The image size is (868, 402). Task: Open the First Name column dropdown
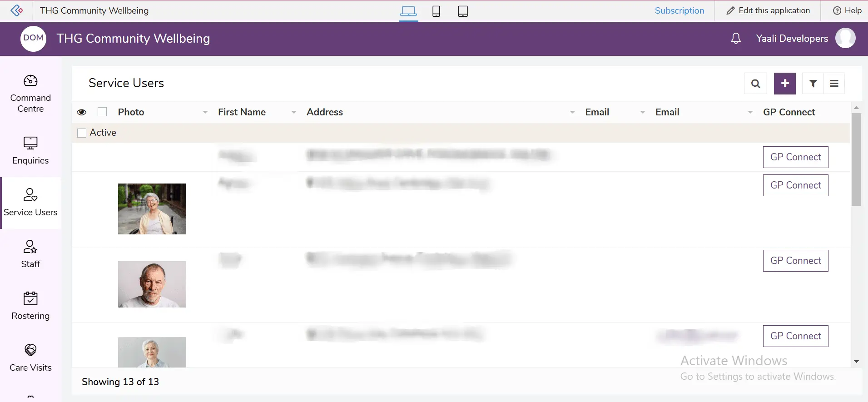(x=294, y=112)
